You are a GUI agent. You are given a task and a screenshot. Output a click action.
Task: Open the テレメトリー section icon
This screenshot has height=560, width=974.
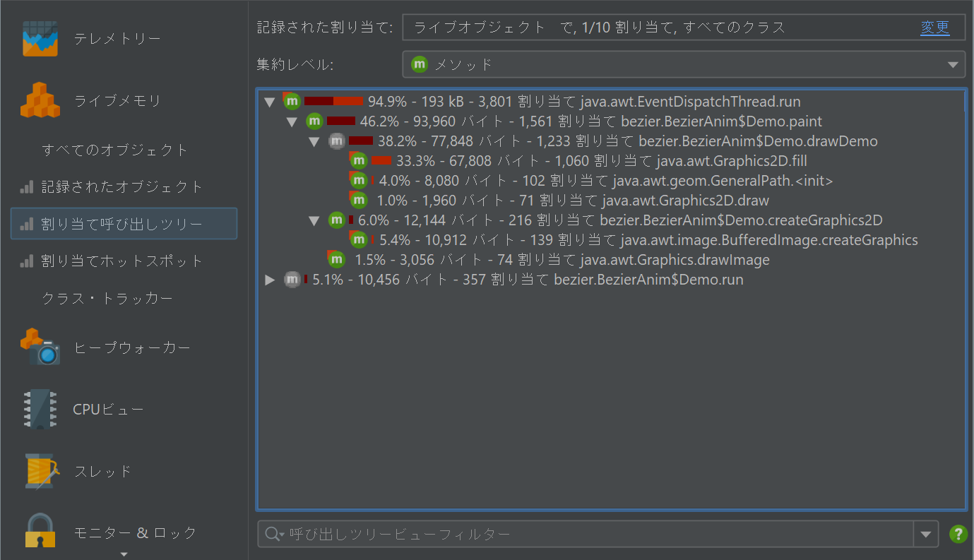click(40, 39)
